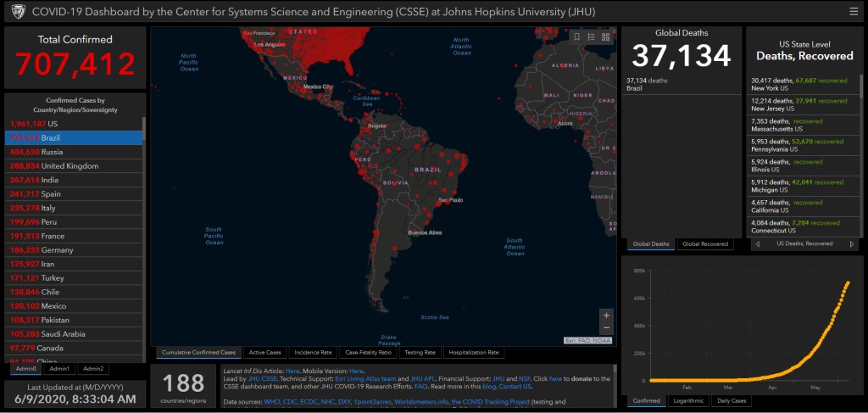Open the hamburger menu in header

point(853,12)
